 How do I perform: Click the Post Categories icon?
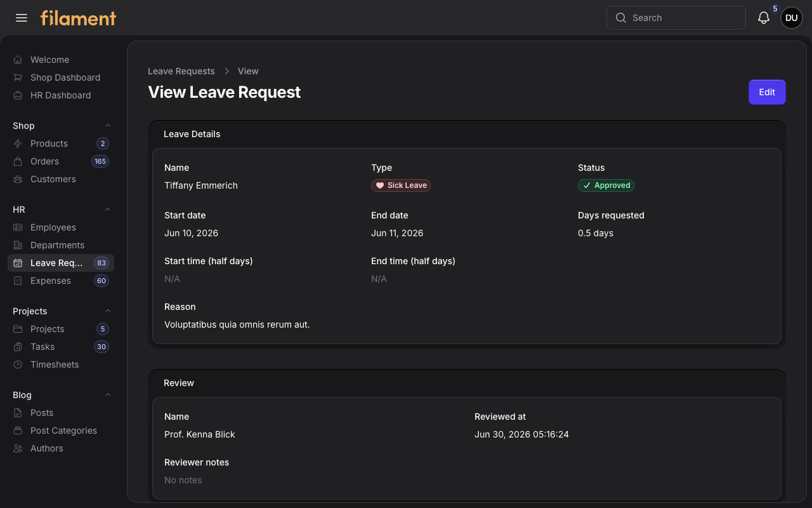click(x=18, y=431)
